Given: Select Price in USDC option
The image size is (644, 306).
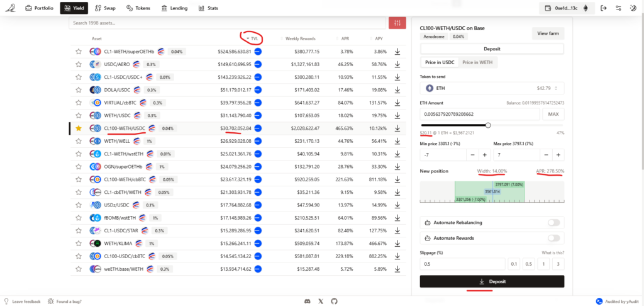Looking at the screenshot, I should tap(440, 62).
